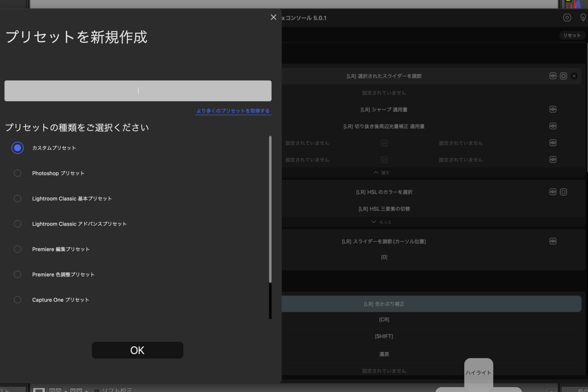Select Lightroom Classic アドバンスプリセット radio
The image size is (588, 392).
coord(17,224)
